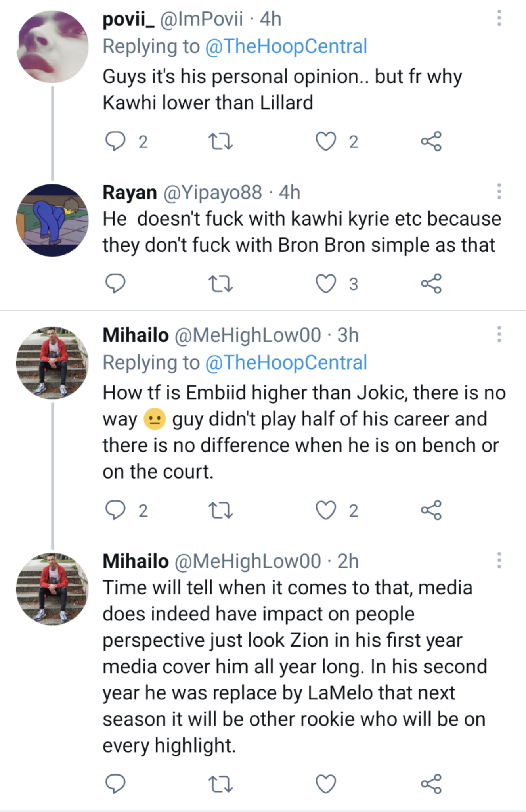Like povii_'s personal opinion tweet
This screenshot has width=526, height=812.
click(x=326, y=142)
